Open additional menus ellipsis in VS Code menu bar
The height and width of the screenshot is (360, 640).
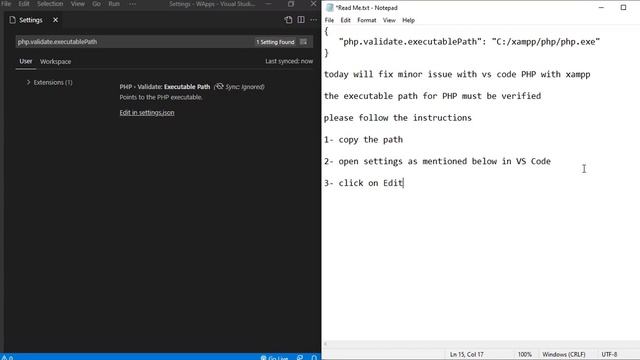tap(132, 4)
